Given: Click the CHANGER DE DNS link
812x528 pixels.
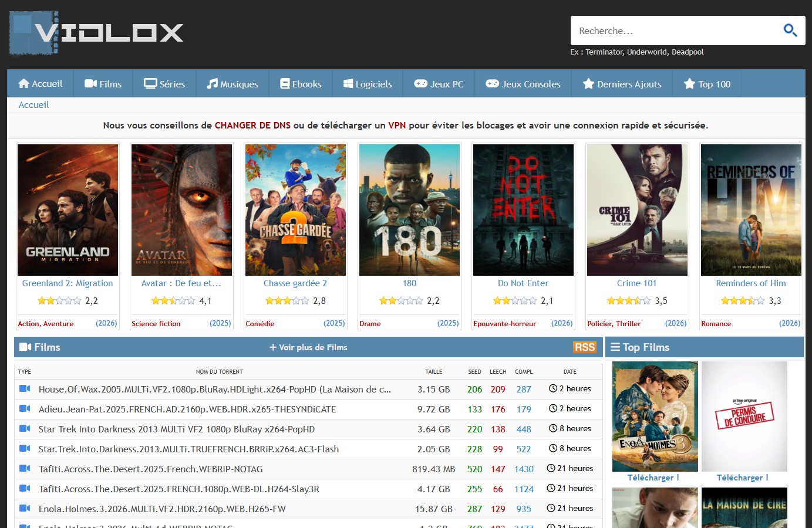Looking at the screenshot, I should pyautogui.click(x=252, y=126).
